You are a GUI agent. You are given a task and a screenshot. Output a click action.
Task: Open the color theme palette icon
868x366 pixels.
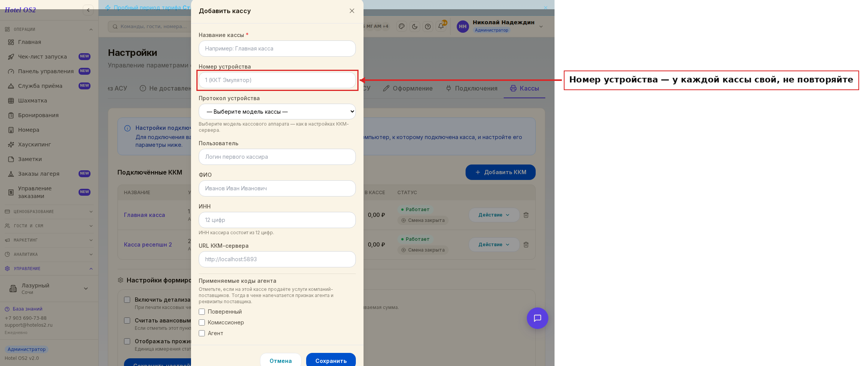402,27
